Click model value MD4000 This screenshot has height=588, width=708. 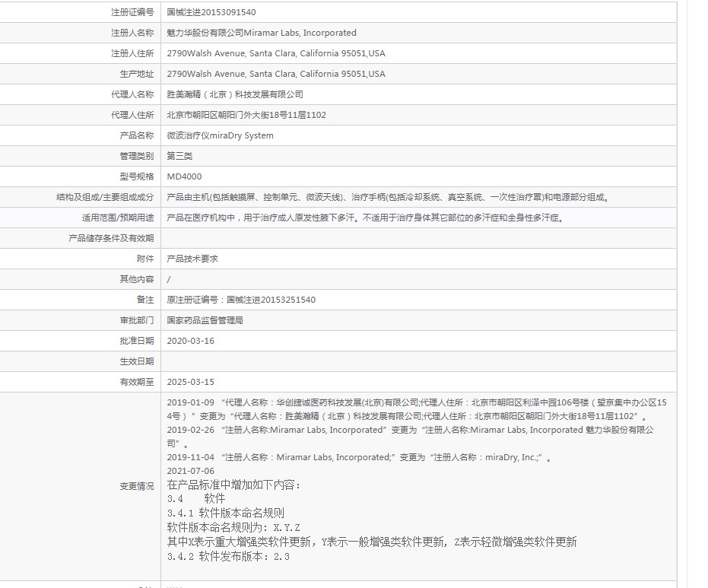[x=184, y=176]
